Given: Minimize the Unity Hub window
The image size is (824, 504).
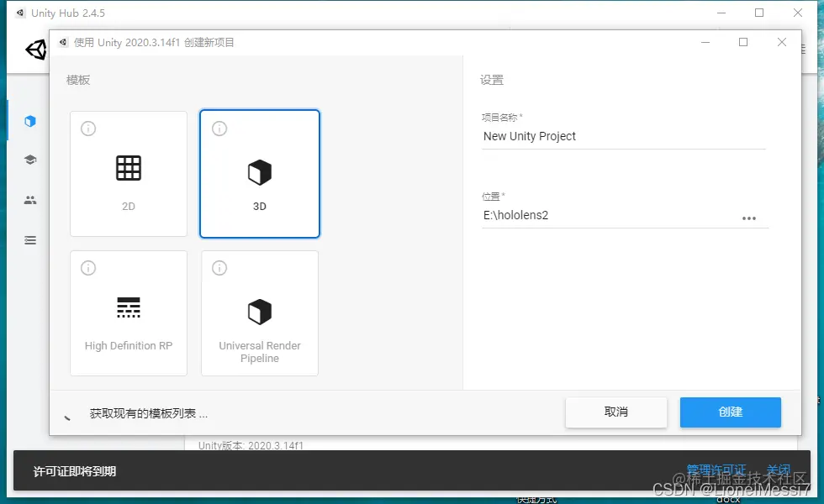Looking at the screenshot, I should (721, 13).
